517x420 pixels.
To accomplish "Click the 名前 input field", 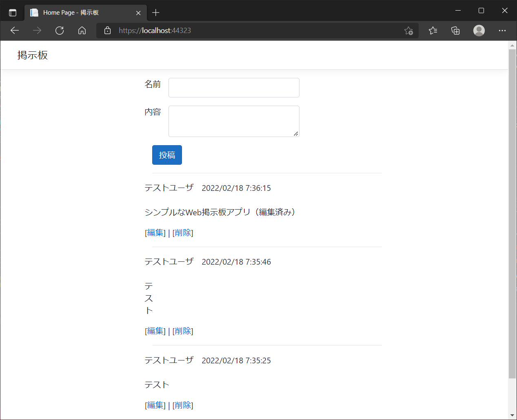I will click(234, 87).
